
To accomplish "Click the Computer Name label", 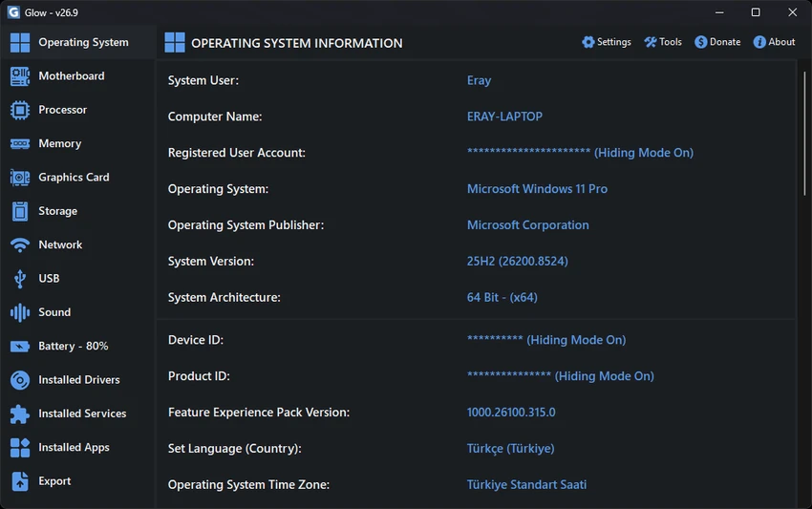I will (x=215, y=117).
